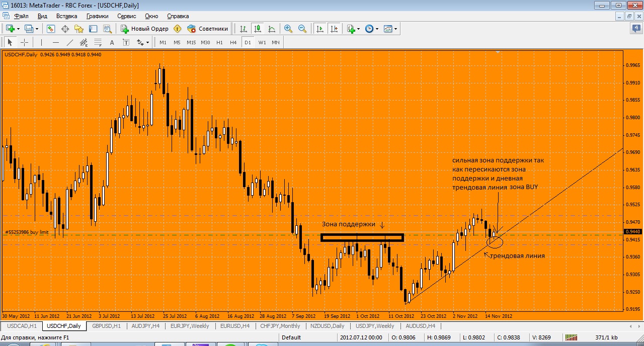
Task: Switch to MN timeframe
Action: tap(276, 43)
